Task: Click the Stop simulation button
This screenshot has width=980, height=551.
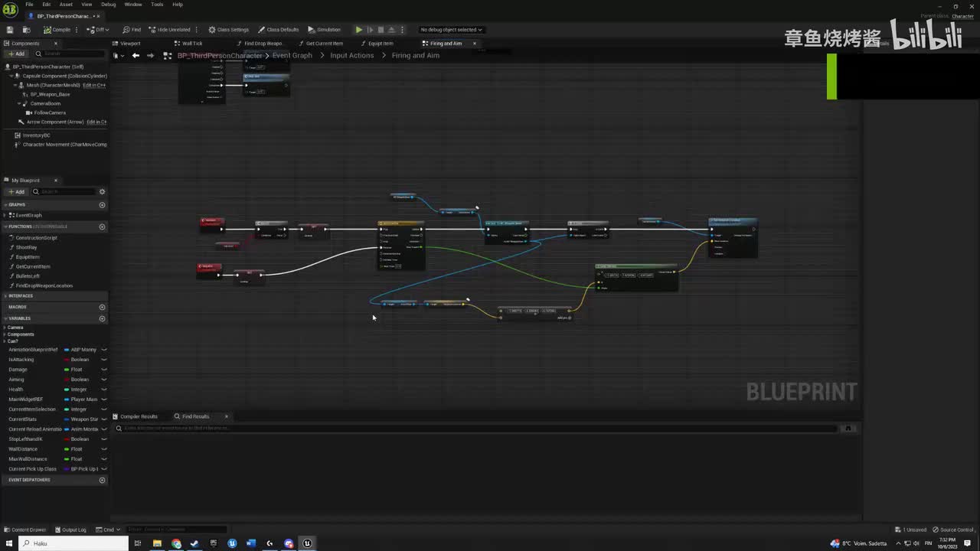Action: pos(381,30)
